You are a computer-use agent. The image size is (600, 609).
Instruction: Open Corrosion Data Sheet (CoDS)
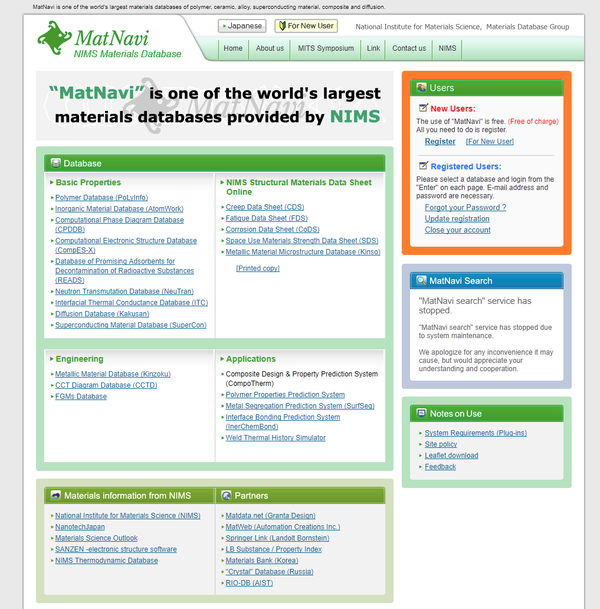tap(272, 230)
